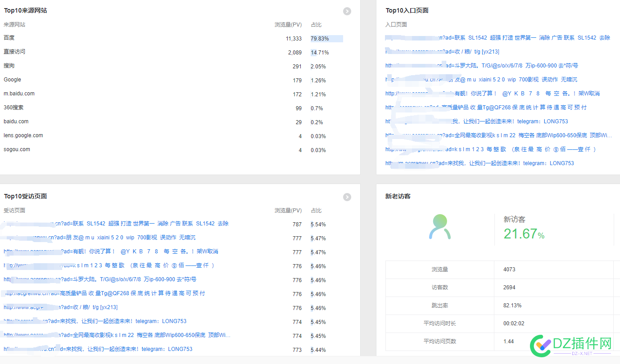Click the 79.83% share bar
The height and width of the screenshot is (364, 620).
coord(326,39)
